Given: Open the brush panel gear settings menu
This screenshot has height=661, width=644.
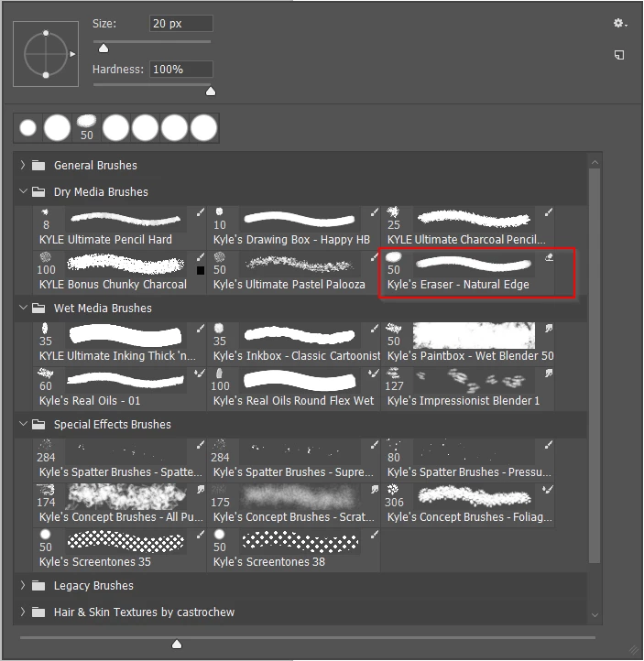Looking at the screenshot, I should click(620, 23).
